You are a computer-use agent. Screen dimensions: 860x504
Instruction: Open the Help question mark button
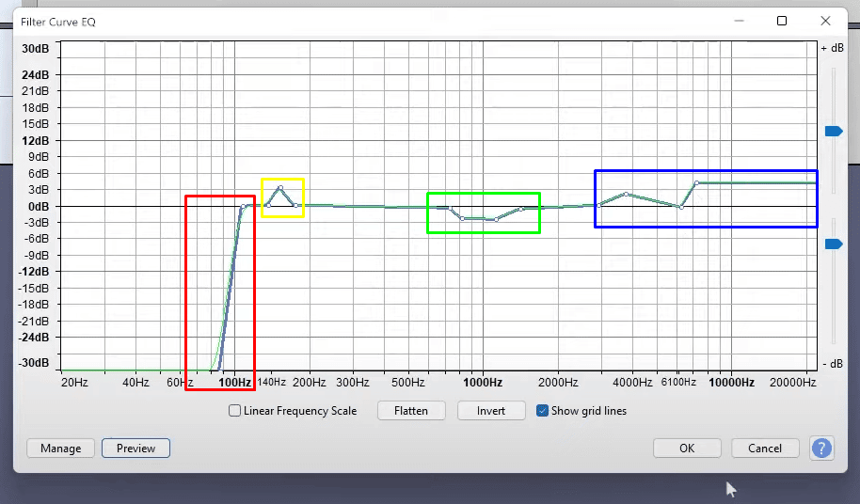821,449
